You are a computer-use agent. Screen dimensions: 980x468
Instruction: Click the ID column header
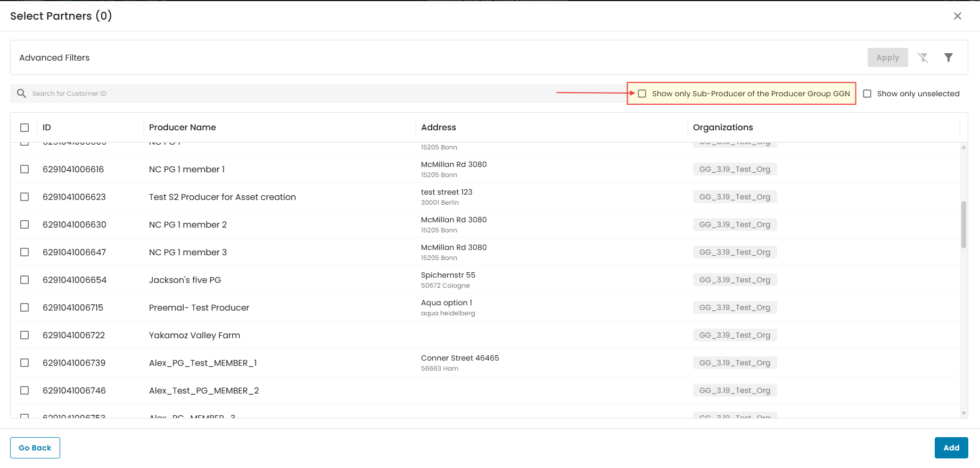coord(47,128)
